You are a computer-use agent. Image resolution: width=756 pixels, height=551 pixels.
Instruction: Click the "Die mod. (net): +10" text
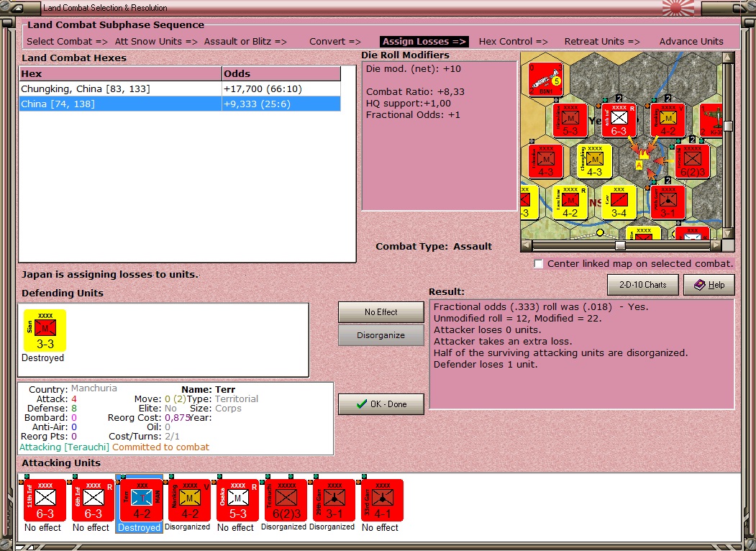click(x=413, y=69)
